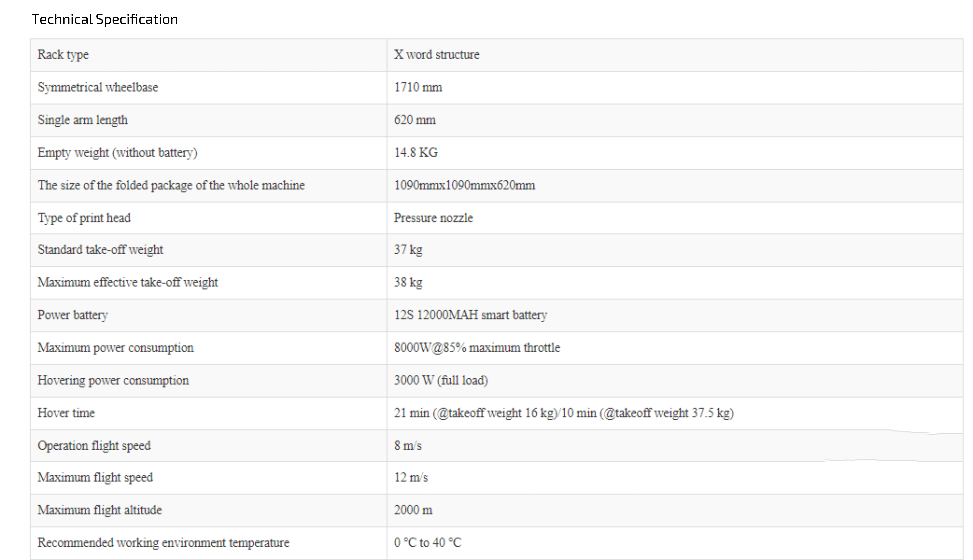Click the X word structure value
This screenshot has width=973, height=560.
pyautogui.click(x=437, y=55)
